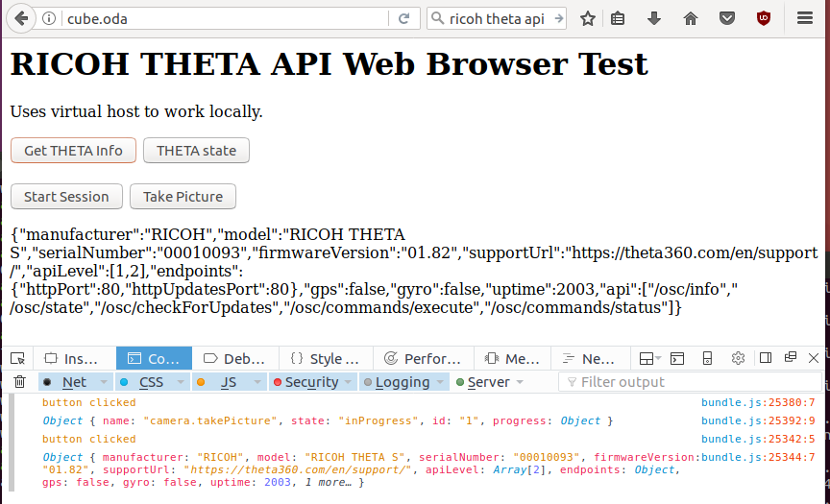
Task: Detach devtools into separate window
Action: pyautogui.click(x=791, y=357)
